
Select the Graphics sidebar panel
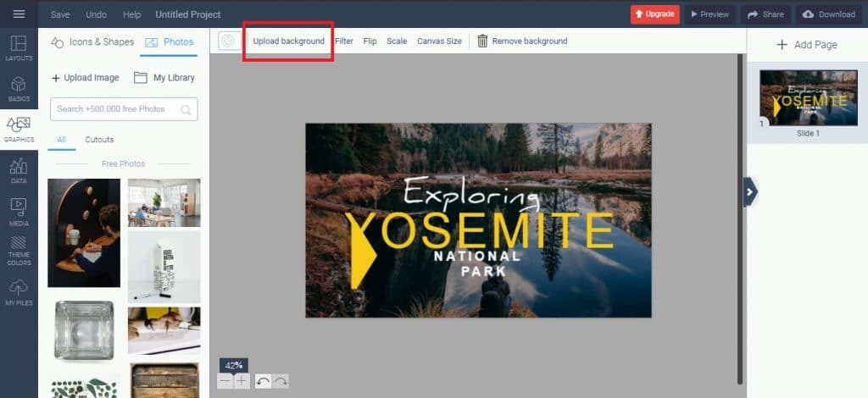coord(19,130)
